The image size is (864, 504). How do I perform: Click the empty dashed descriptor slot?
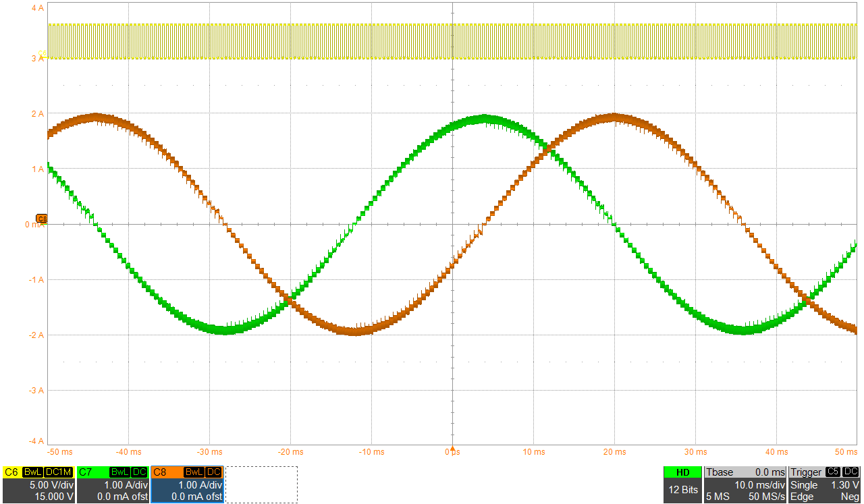click(x=261, y=484)
